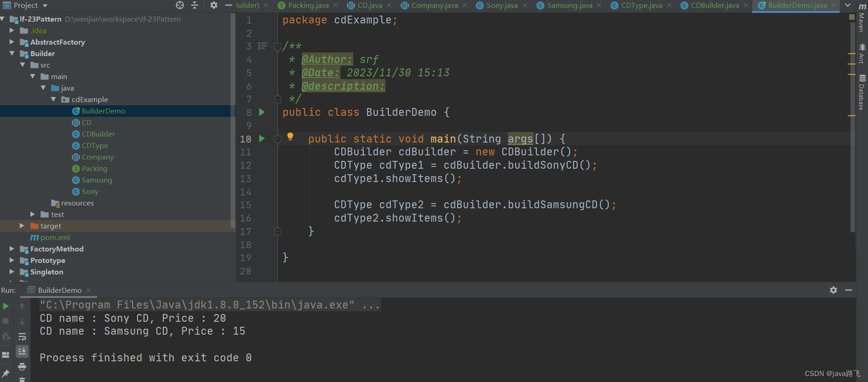Collapse the src folder
This screenshot has width=868, height=382.
click(x=23, y=65)
